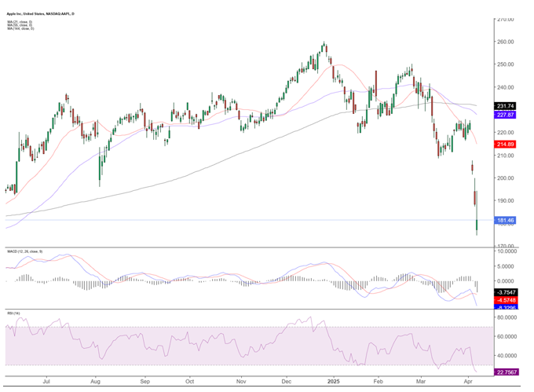Click the 260.00 level on price axis
The width and height of the screenshot is (534, 392).
click(x=504, y=42)
